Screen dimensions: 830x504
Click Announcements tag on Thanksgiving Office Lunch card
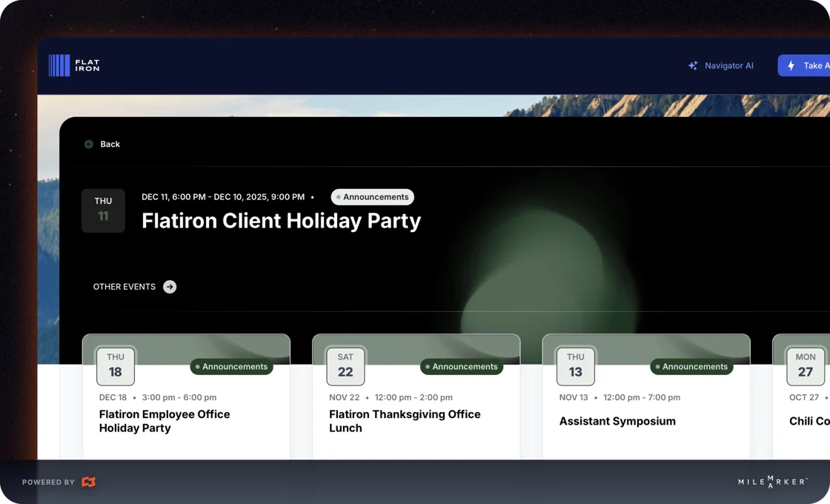click(462, 366)
